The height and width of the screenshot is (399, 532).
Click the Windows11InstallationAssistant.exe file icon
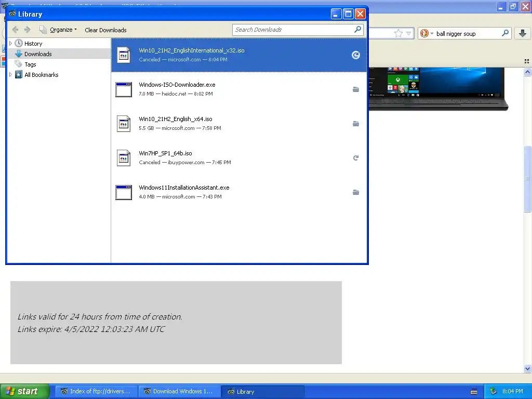[x=124, y=192]
